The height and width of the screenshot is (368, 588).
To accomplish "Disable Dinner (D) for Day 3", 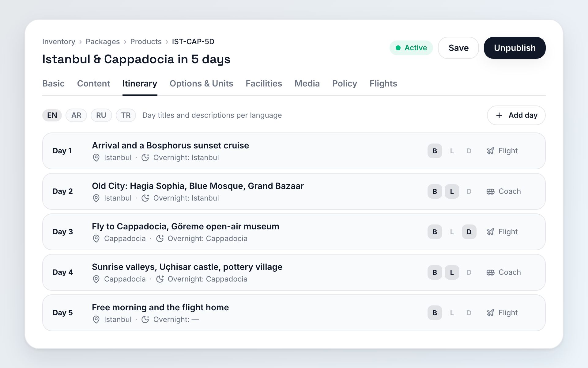I will click(469, 232).
